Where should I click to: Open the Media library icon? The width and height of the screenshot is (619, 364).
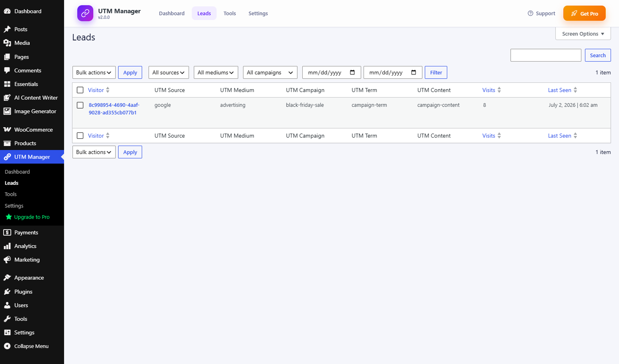pyautogui.click(x=7, y=43)
